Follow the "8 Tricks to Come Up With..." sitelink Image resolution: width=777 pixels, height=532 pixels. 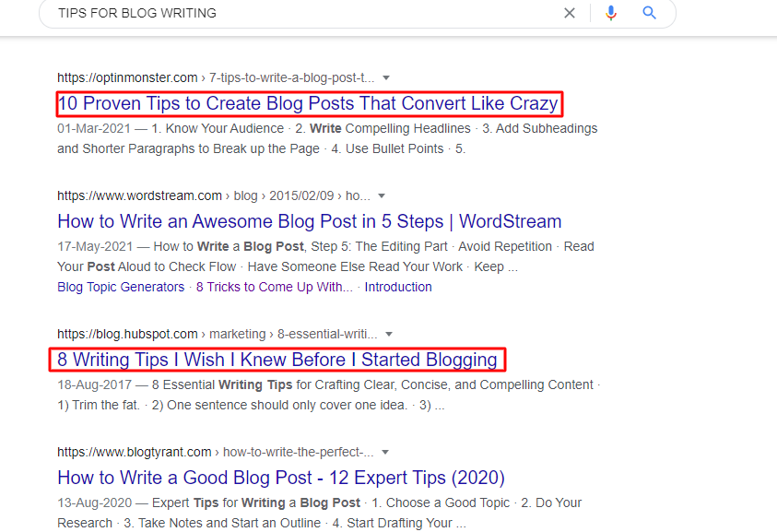pyautogui.click(x=275, y=287)
